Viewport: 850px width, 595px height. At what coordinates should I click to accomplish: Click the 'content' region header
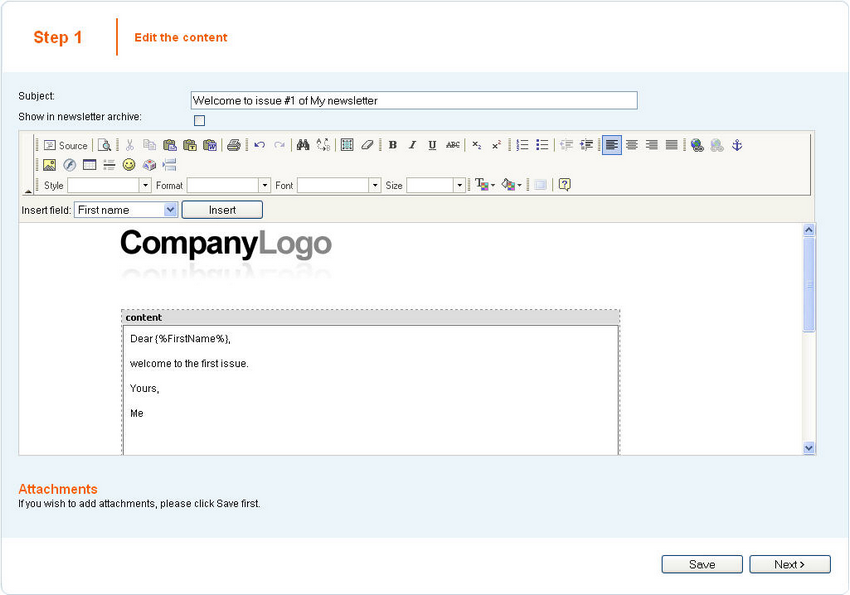tap(370, 318)
